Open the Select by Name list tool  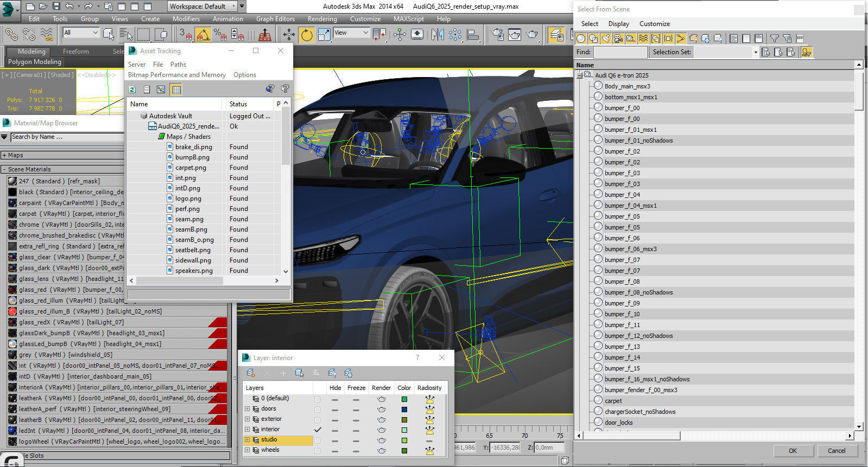[x=125, y=35]
